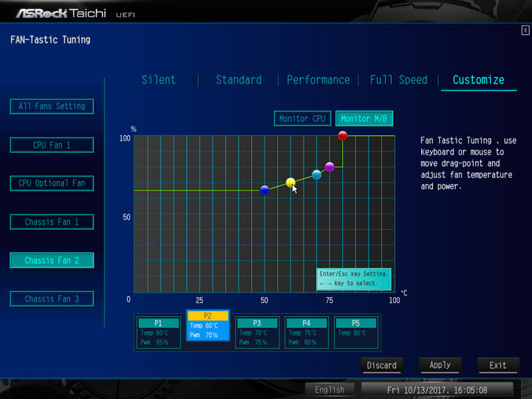Change the English language setting
This screenshot has width=532, height=399.
point(330,390)
